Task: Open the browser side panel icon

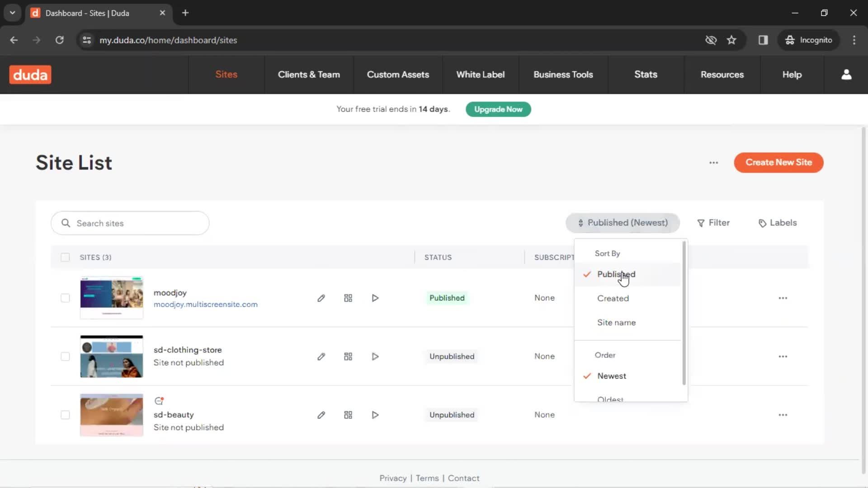Action: tap(763, 40)
